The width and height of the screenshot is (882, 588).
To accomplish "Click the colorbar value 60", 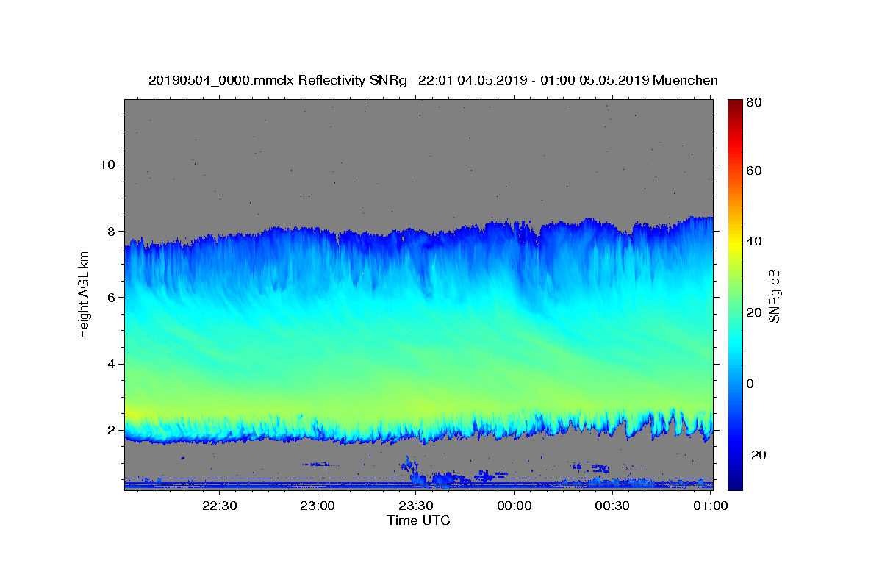I will (756, 171).
